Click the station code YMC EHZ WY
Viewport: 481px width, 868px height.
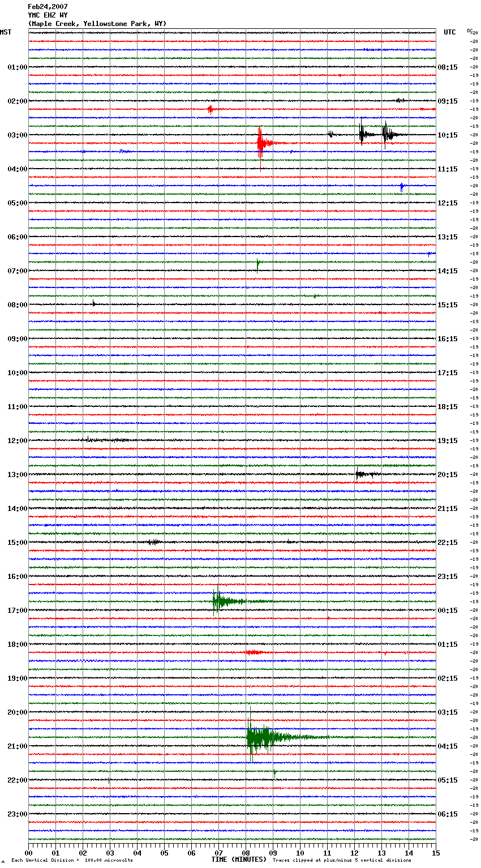click(x=48, y=15)
